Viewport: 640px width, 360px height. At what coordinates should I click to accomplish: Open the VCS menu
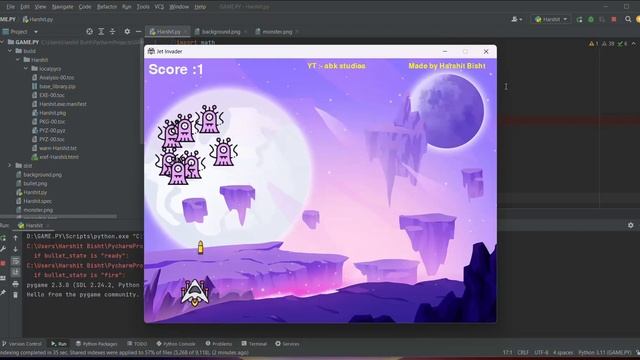[159, 7]
